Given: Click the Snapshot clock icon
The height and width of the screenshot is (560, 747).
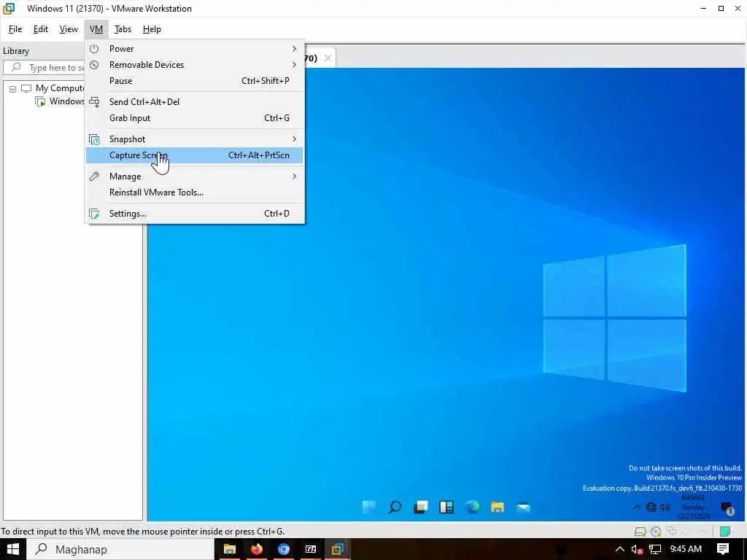Looking at the screenshot, I should click(x=94, y=139).
